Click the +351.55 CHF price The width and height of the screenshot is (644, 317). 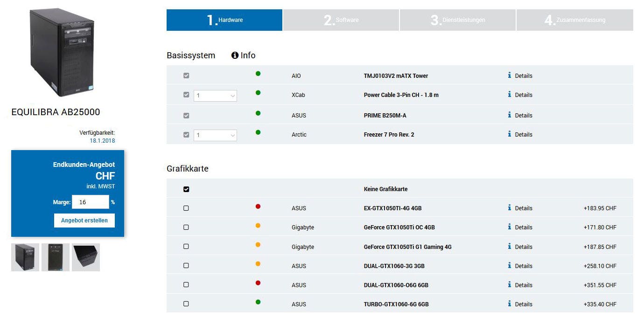(x=600, y=285)
